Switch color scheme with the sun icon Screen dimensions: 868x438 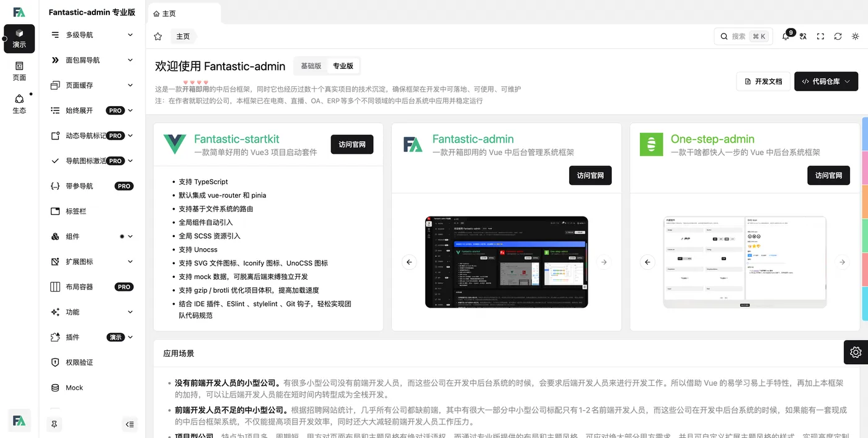click(855, 37)
